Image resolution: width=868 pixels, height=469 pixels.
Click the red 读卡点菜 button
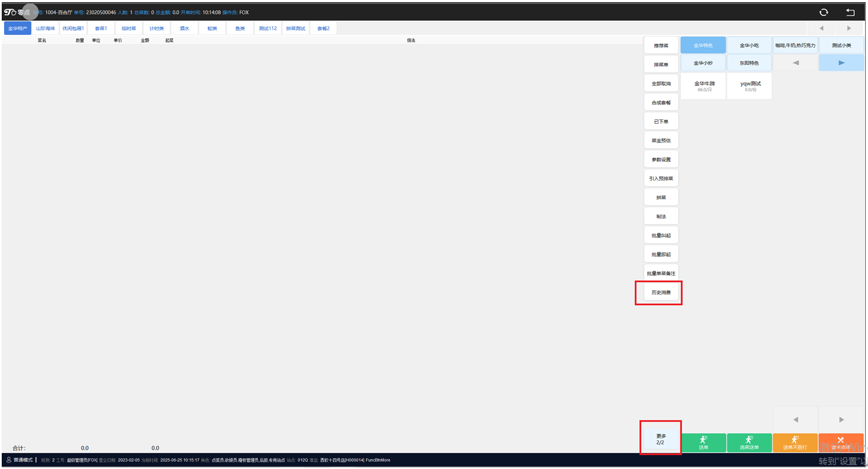pos(841,443)
